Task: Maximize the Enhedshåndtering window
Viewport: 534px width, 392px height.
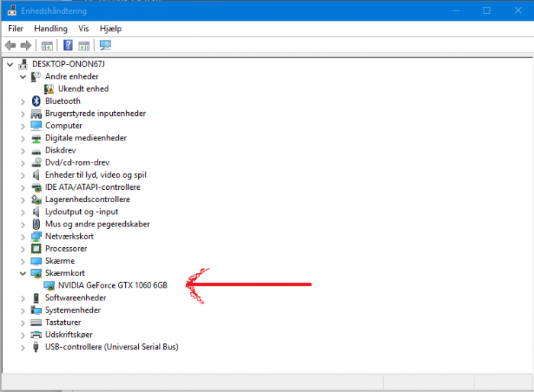Action: [x=487, y=11]
